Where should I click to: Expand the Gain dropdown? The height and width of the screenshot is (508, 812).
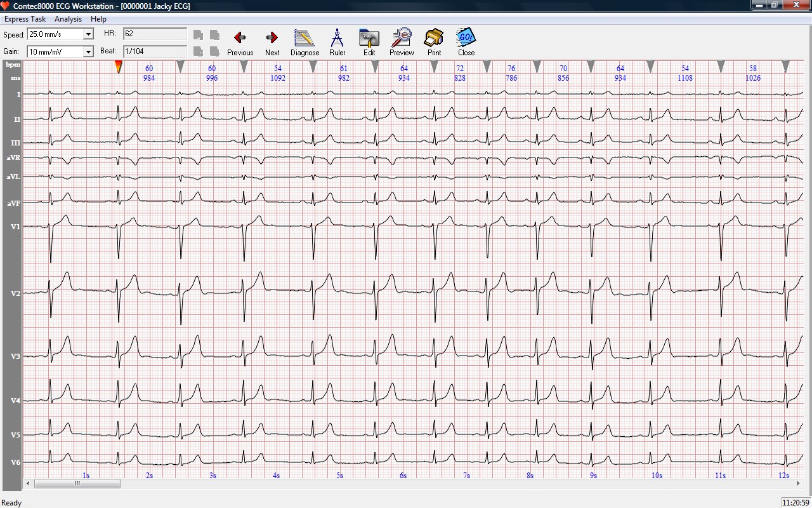(x=88, y=51)
